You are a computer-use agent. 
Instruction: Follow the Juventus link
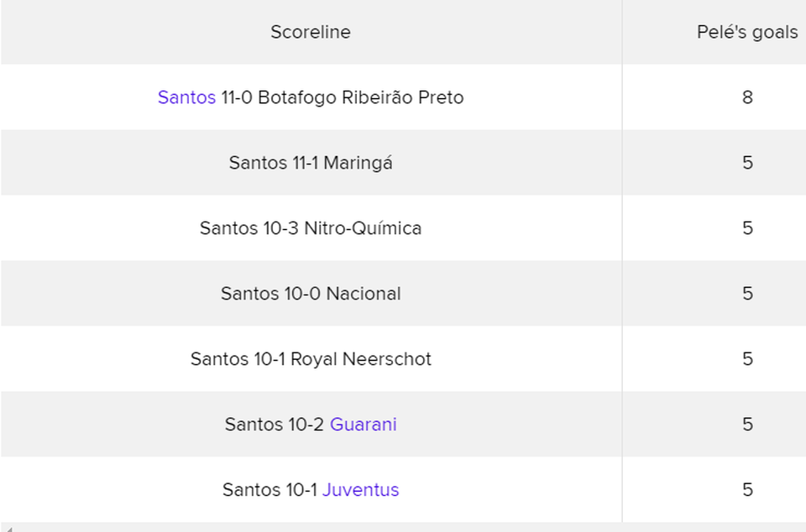[360, 489]
